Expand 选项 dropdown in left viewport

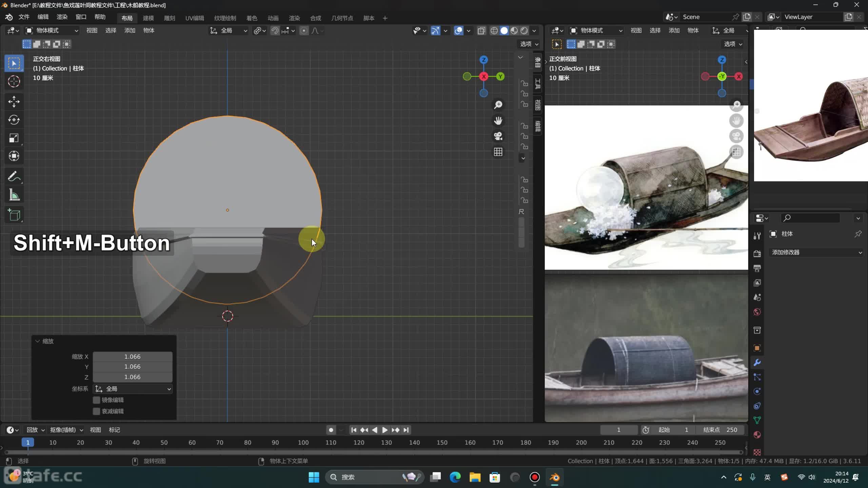[529, 44]
